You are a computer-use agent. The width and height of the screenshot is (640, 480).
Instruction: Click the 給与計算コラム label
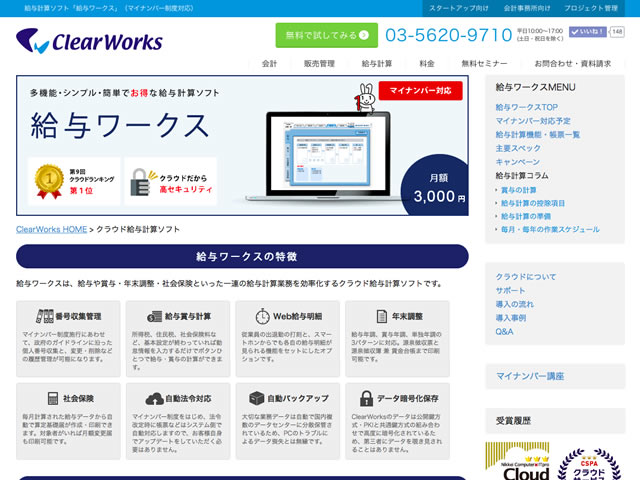coord(522,176)
